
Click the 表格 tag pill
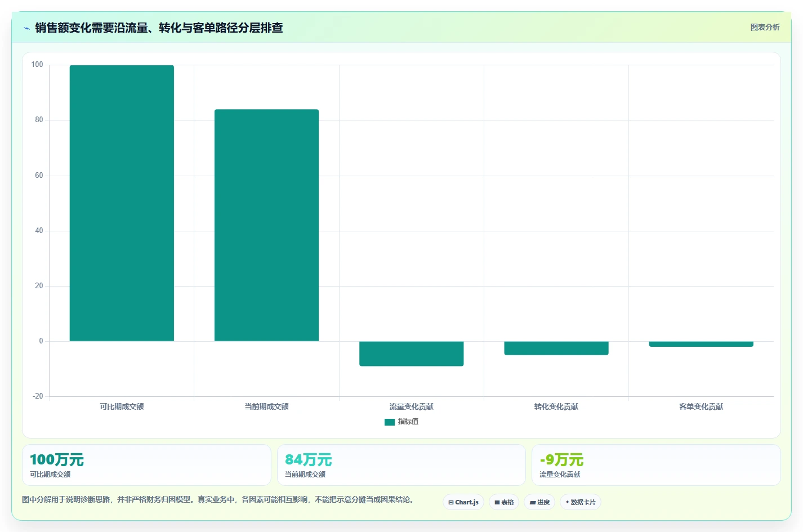coord(504,502)
